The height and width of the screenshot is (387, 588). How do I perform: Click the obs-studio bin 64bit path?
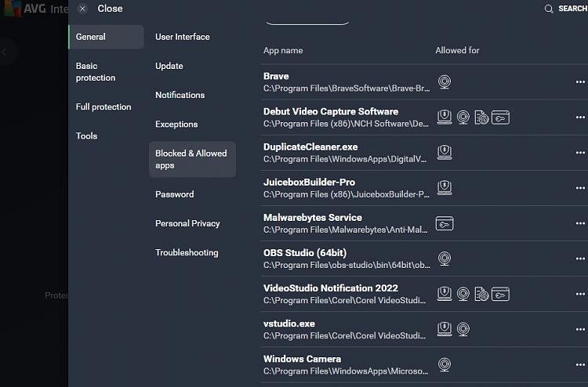tap(347, 266)
